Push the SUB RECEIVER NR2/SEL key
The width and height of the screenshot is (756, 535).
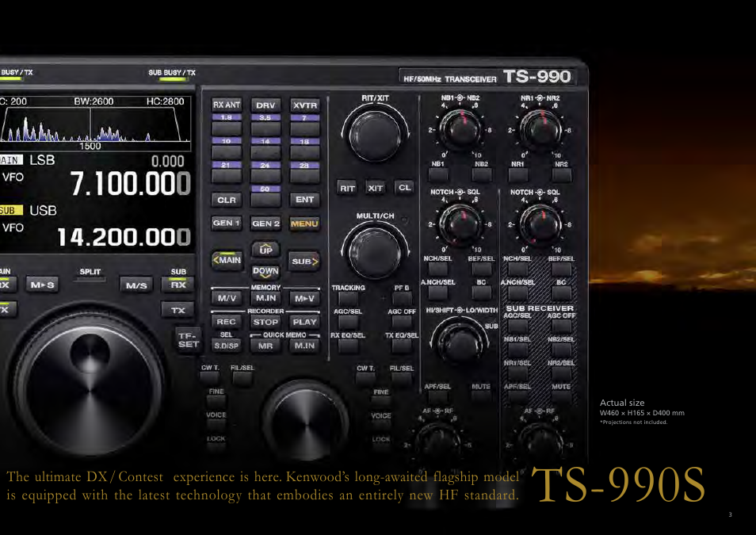tap(561, 373)
